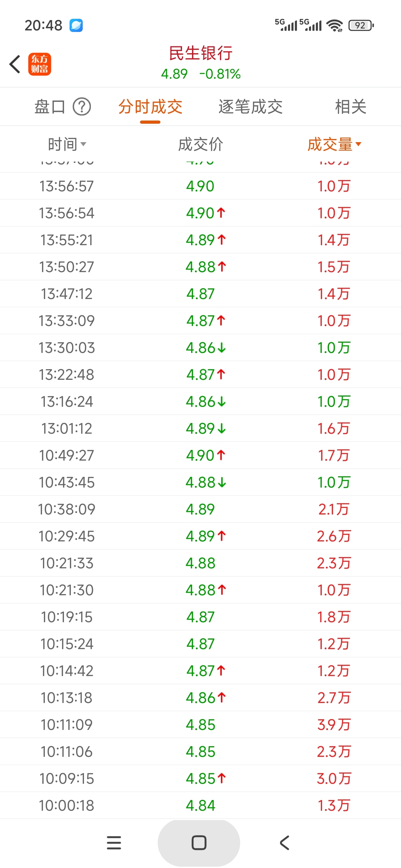Select the 分时成交 tab

coord(150,107)
